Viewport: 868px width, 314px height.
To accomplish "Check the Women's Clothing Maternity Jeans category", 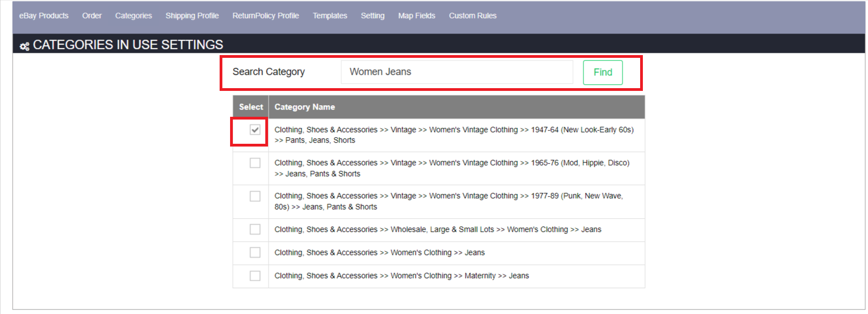I will pyautogui.click(x=255, y=275).
